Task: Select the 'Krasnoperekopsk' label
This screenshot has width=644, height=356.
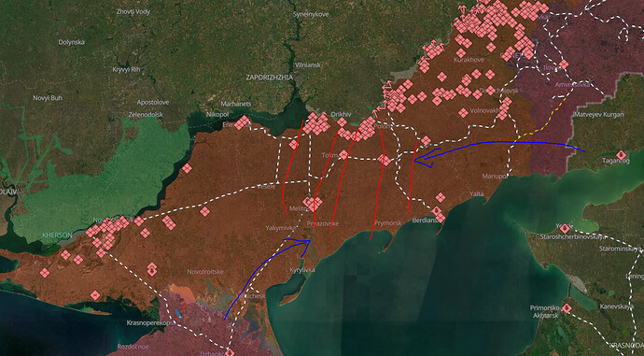Action: 149,323
